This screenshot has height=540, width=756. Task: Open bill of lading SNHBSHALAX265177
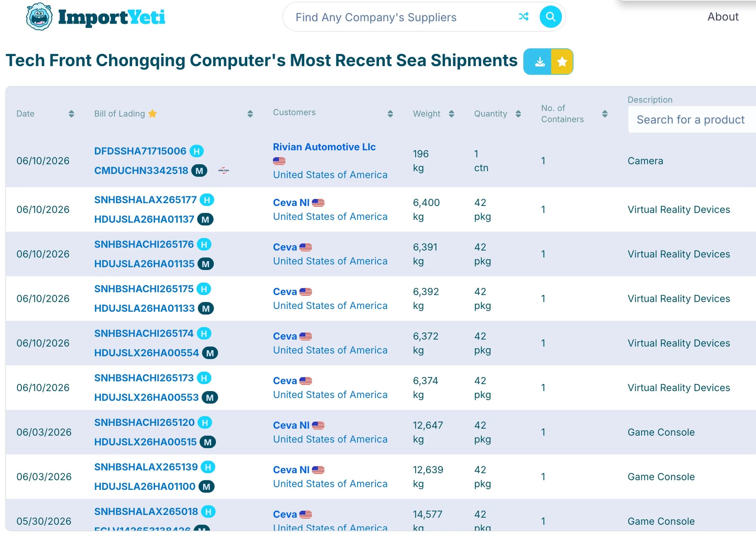(145, 200)
